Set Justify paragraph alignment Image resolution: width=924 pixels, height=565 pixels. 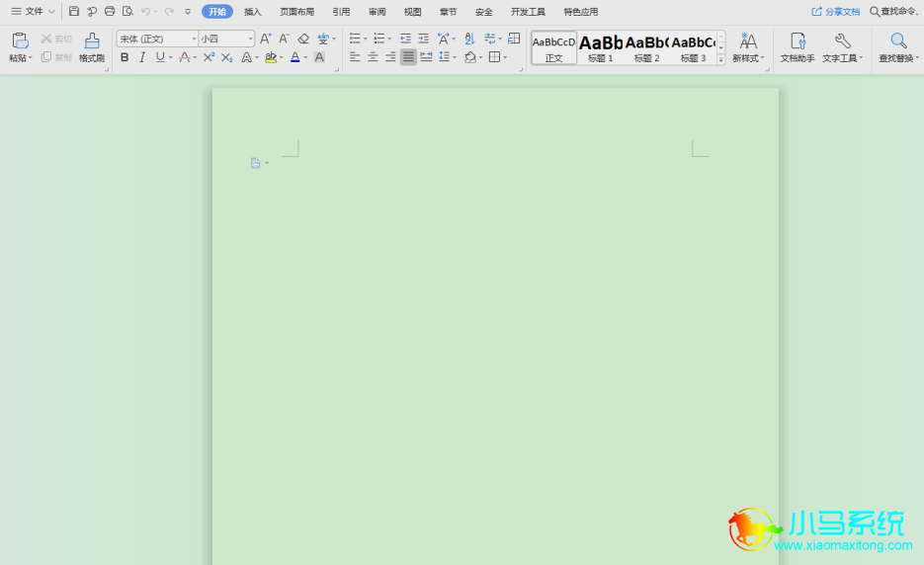(x=408, y=57)
